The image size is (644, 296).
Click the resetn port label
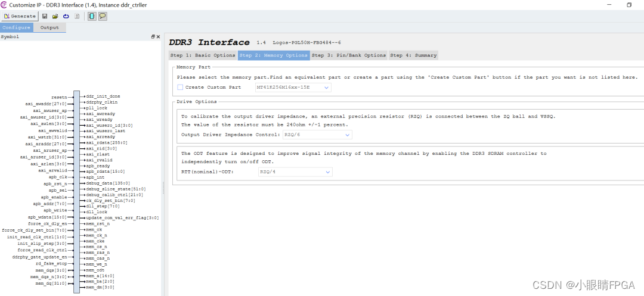(59, 98)
